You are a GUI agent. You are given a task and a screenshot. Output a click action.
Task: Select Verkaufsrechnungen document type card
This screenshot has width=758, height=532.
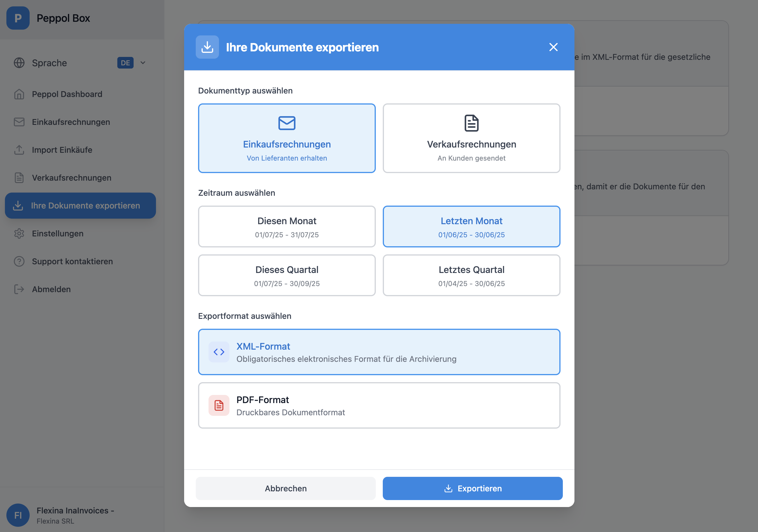point(471,138)
